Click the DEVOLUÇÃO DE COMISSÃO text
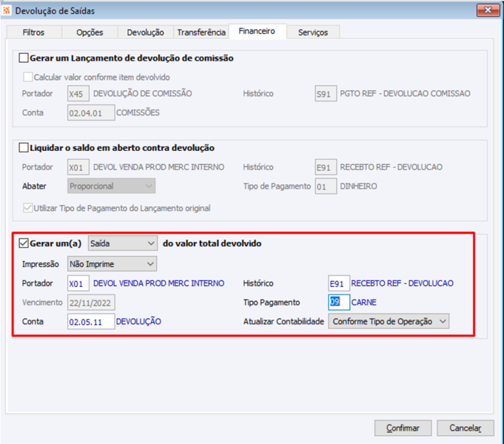The image size is (504, 444). coord(142,93)
